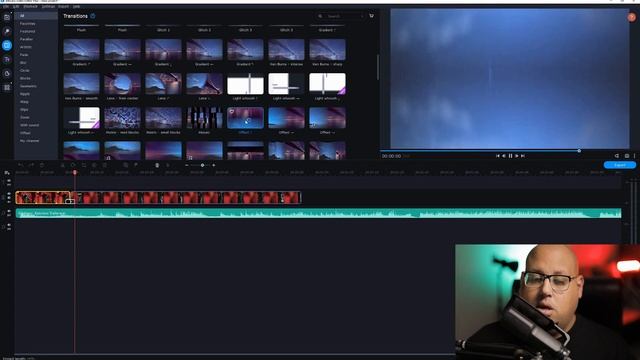Click the red playhead marker on the ruler

(75, 173)
